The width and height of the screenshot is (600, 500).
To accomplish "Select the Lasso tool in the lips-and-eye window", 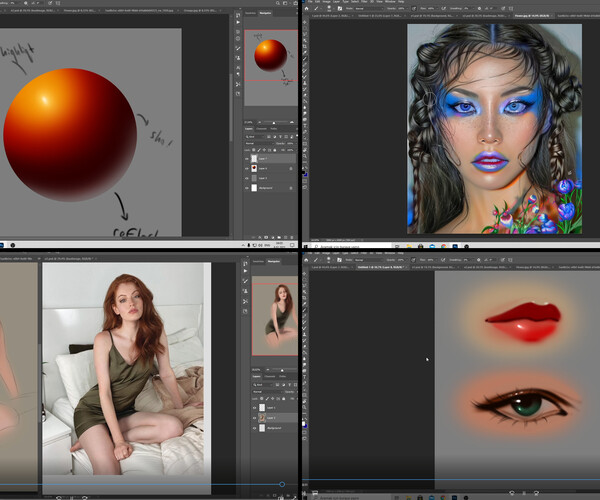I will pyautogui.click(x=305, y=286).
